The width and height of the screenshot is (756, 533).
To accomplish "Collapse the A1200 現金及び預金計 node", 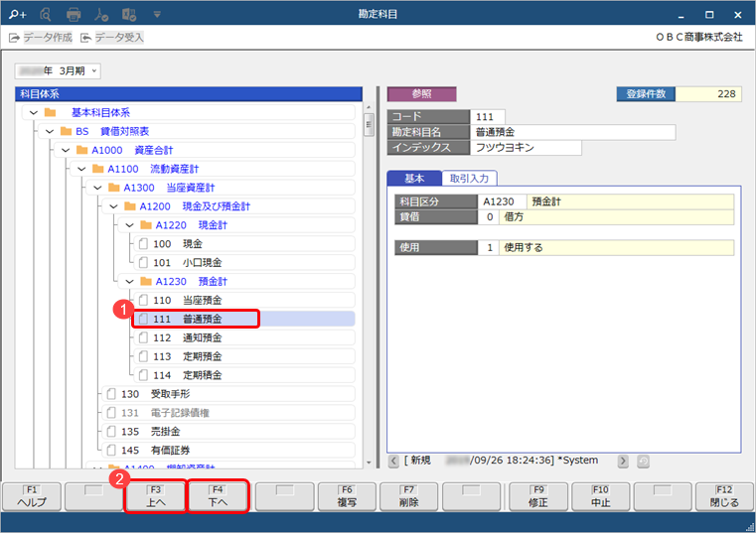I will [113, 206].
